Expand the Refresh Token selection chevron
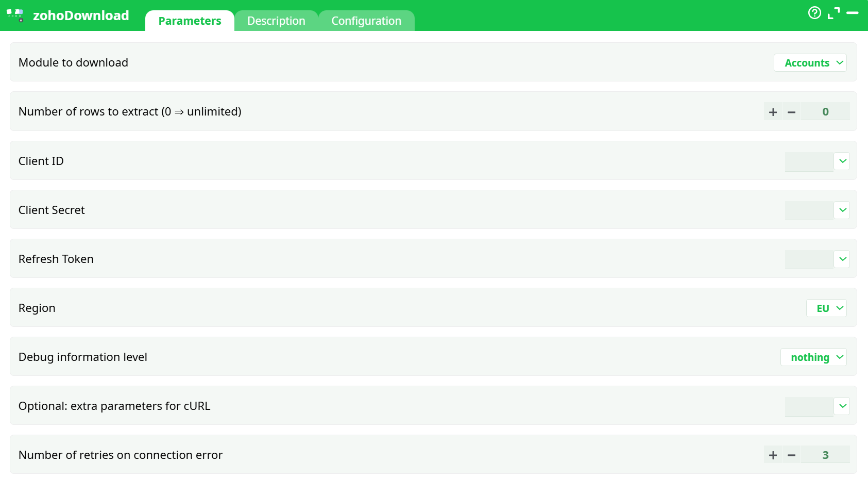The image size is (868, 478). [842, 259]
